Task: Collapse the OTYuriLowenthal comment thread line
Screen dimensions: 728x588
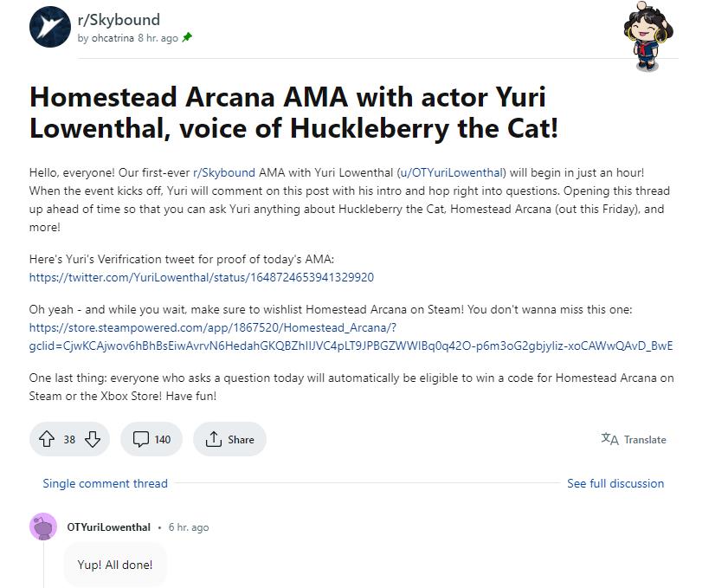Action: click(44, 565)
